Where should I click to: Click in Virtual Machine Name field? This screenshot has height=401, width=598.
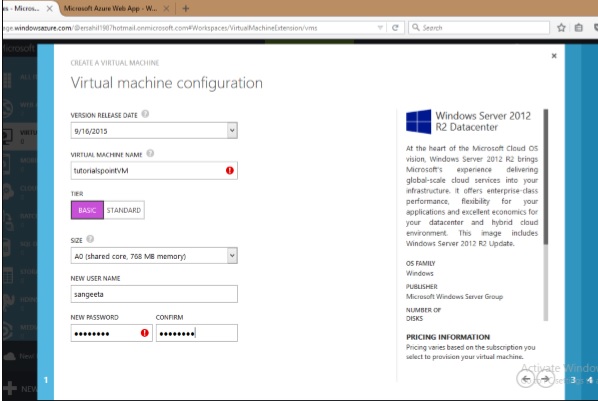154,171
